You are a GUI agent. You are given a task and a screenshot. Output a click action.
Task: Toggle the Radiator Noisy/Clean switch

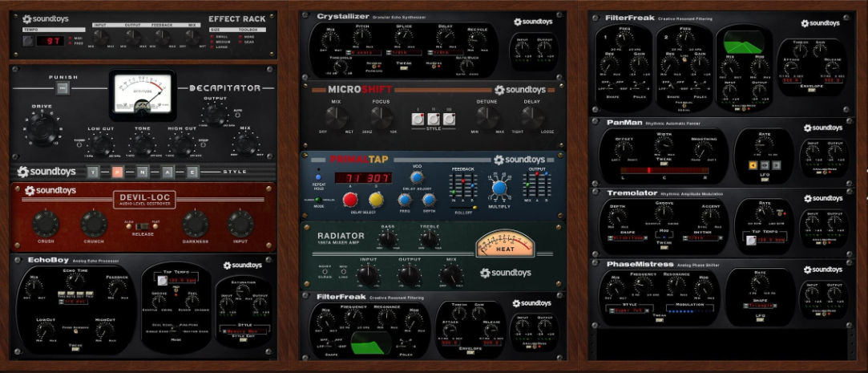(x=325, y=271)
